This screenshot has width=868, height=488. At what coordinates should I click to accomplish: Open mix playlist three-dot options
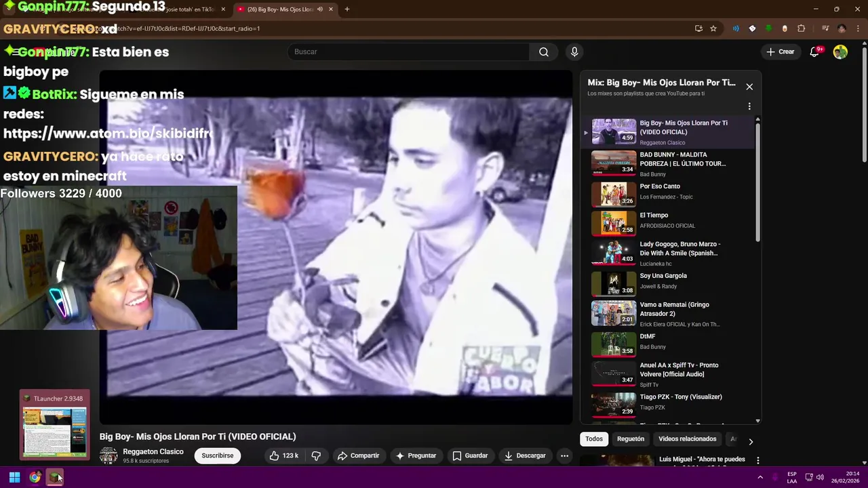749,106
